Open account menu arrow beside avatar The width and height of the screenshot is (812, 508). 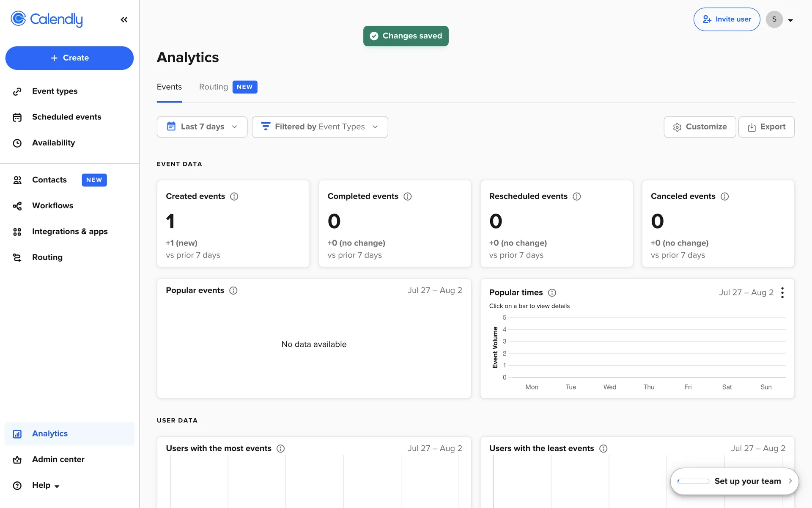pos(790,20)
